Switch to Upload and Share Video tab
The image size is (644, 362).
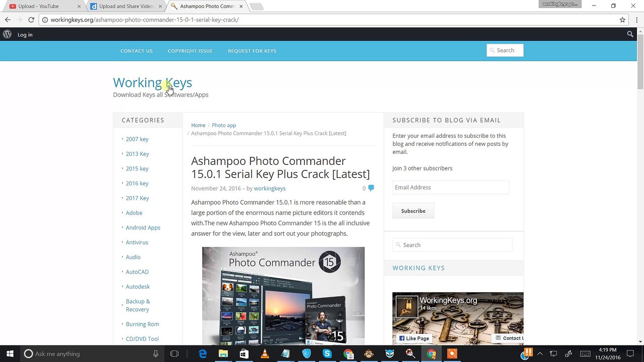(126, 7)
